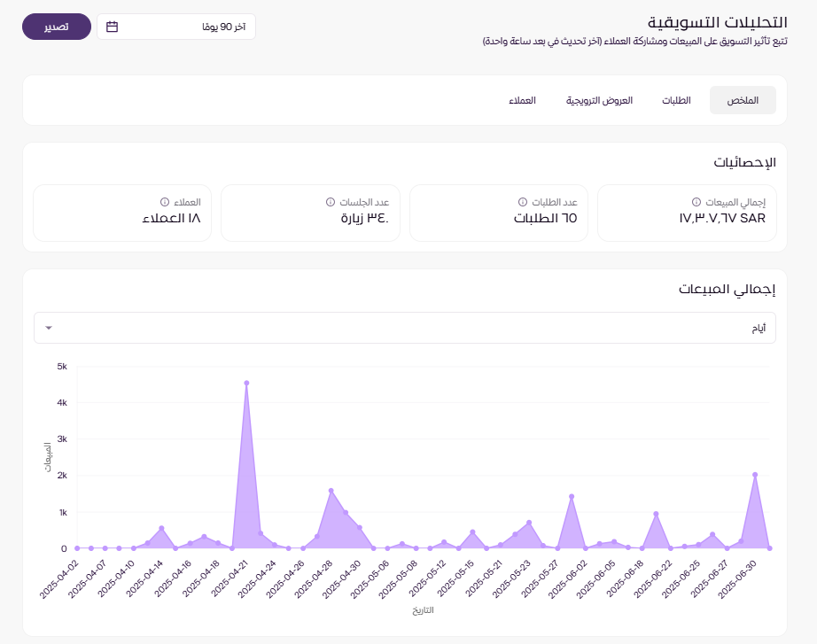Click the chart peak point near 2025-04-28
The image size is (817, 644).
pyautogui.click(x=331, y=491)
